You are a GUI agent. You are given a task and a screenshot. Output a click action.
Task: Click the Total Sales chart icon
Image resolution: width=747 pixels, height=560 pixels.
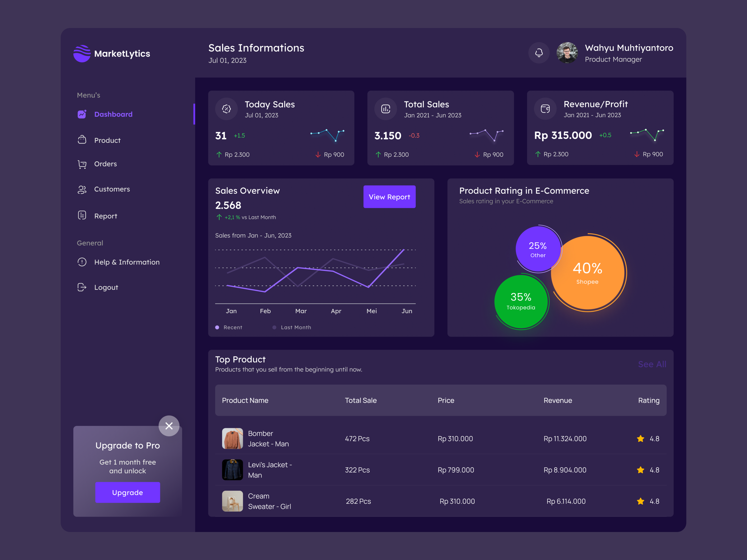pos(385,109)
